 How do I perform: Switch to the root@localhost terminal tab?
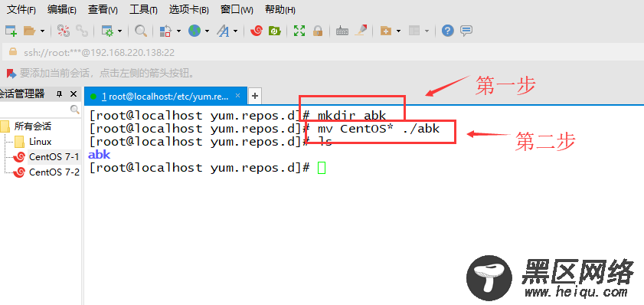(x=165, y=97)
